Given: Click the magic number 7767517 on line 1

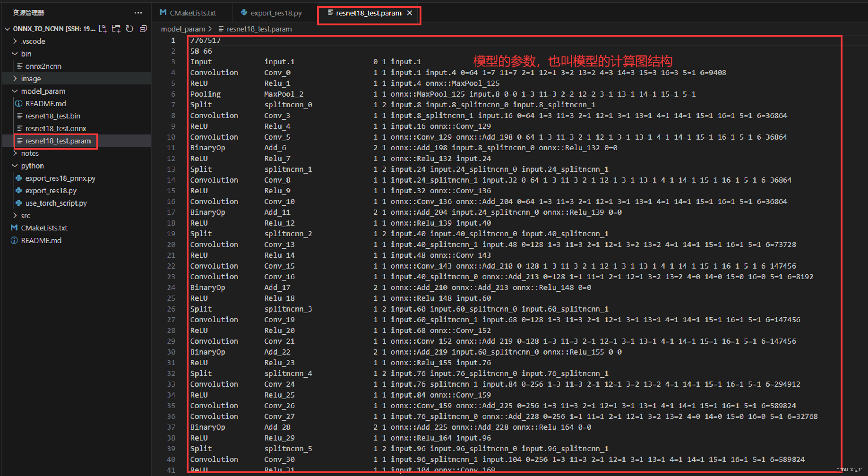Looking at the screenshot, I should coord(205,40).
